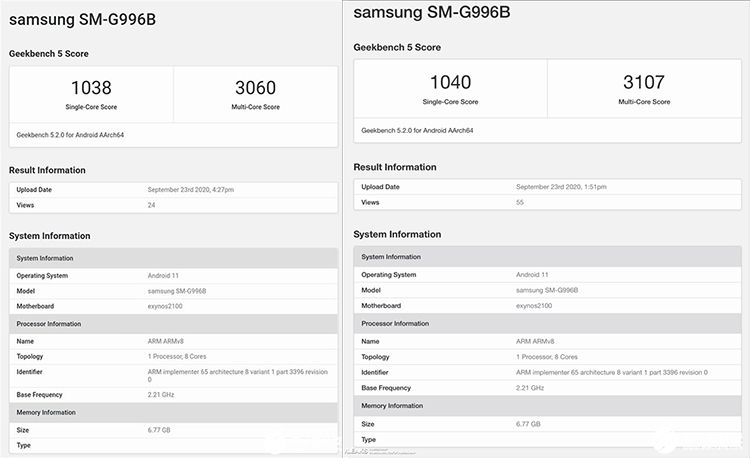The width and height of the screenshot is (750, 458).
Task: Click the 3107 multi-core score in right panel
Action: (644, 82)
